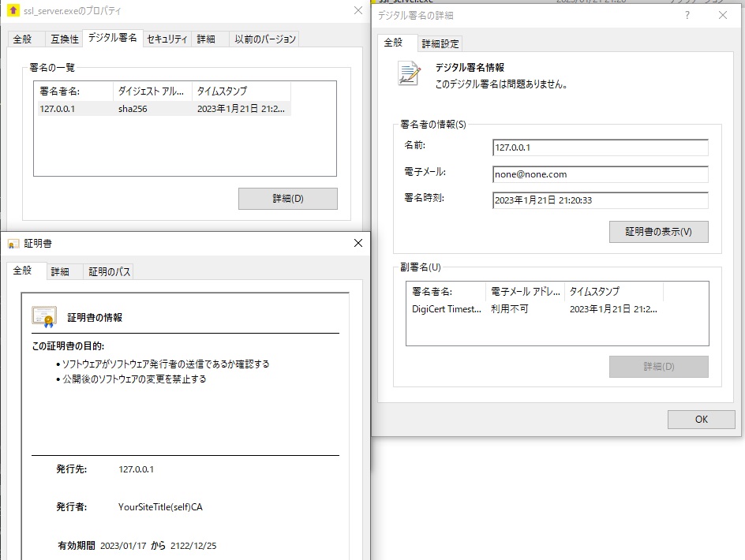Click タイムスタンプ header in signature list
Viewport: 745px width, 560px height.
(241, 91)
